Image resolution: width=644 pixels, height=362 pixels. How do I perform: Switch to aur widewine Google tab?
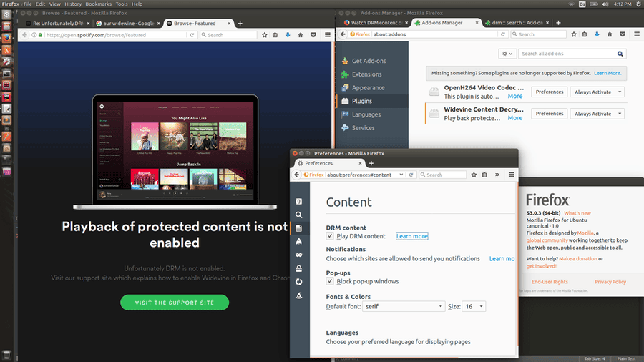click(x=128, y=24)
